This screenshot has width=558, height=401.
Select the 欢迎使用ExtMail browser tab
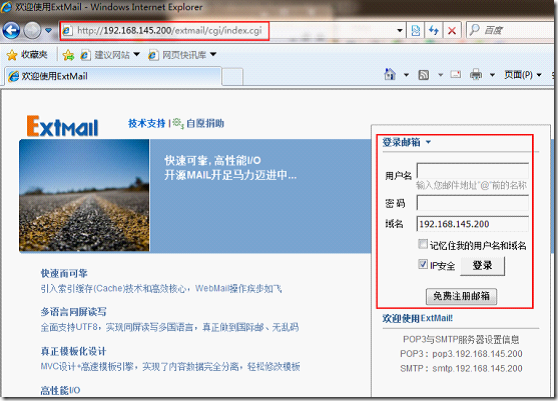113,76
